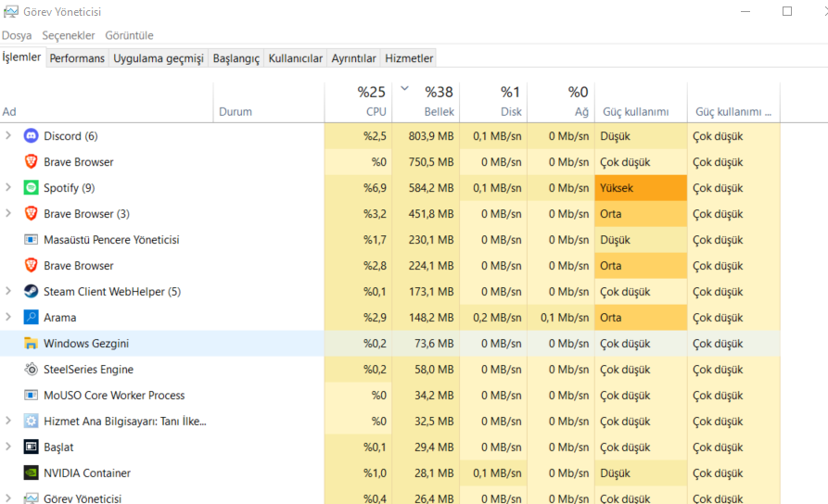828x504 pixels.
Task: Expand the Discord (6) process group
Action: click(x=8, y=135)
